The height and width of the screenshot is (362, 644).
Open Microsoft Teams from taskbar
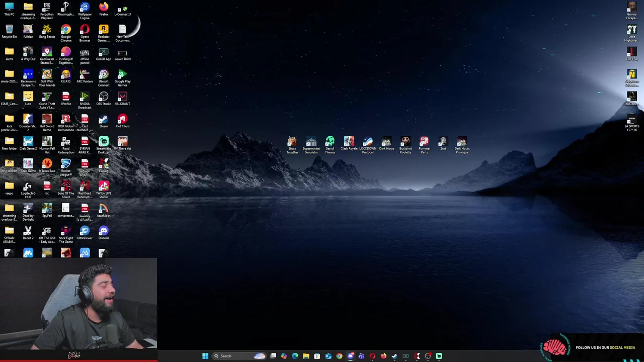[x=361, y=356]
